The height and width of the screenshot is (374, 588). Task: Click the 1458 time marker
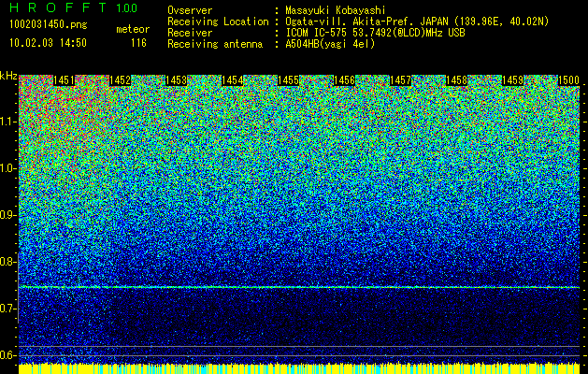(x=456, y=80)
